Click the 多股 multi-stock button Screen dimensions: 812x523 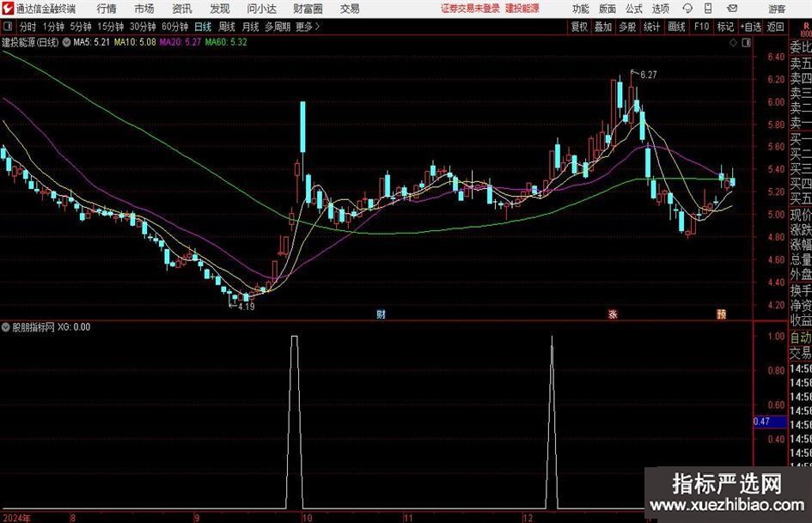(x=627, y=27)
